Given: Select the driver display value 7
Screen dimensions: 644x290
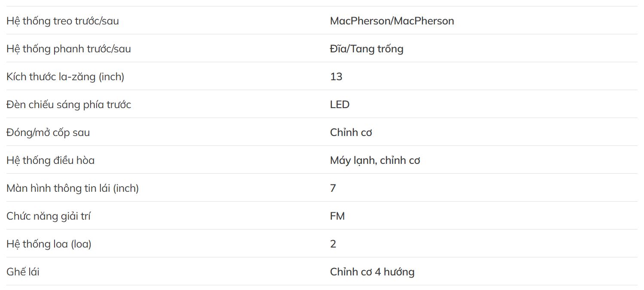Looking at the screenshot, I should click(x=333, y=188).
